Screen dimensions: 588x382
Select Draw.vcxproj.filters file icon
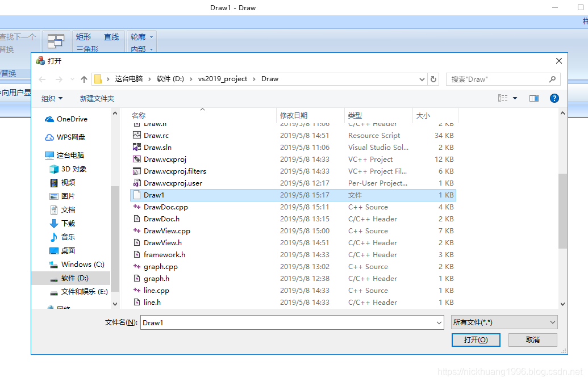(x=137, y=171)
